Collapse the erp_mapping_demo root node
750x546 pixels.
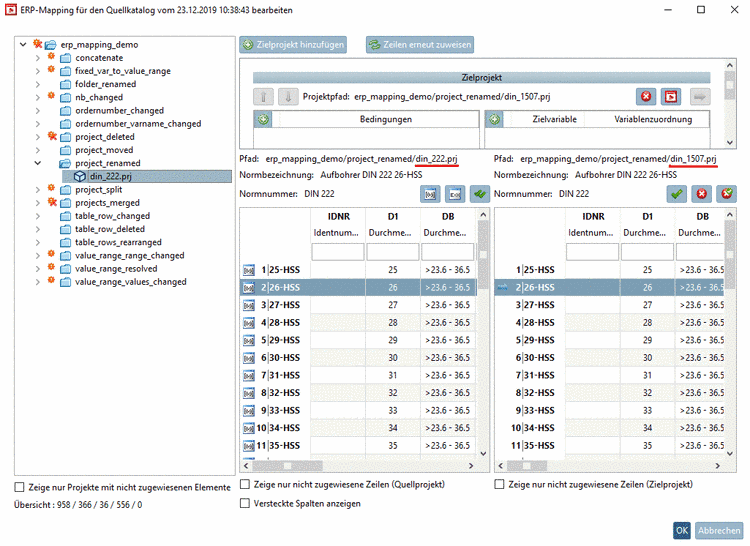coord(23,44)
